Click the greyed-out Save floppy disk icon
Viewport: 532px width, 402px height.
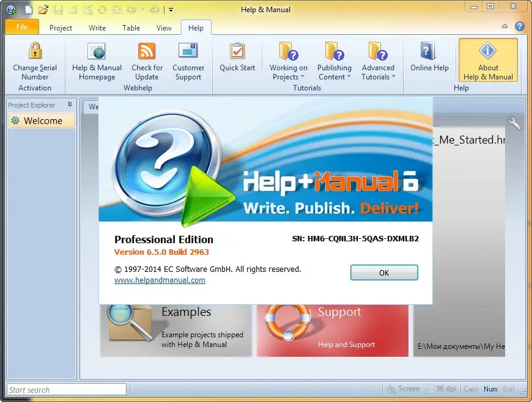click(x=58, y=10)
